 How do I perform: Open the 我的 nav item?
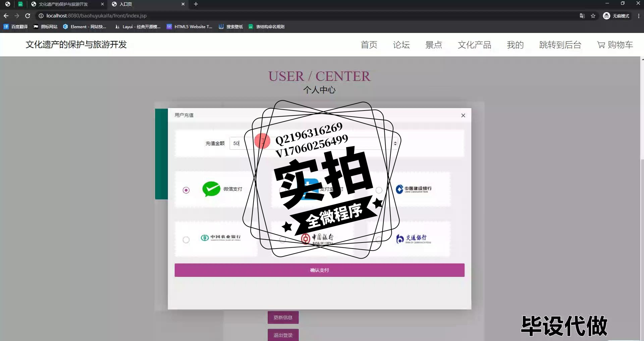pyautogui.click(x=515, y=45)
